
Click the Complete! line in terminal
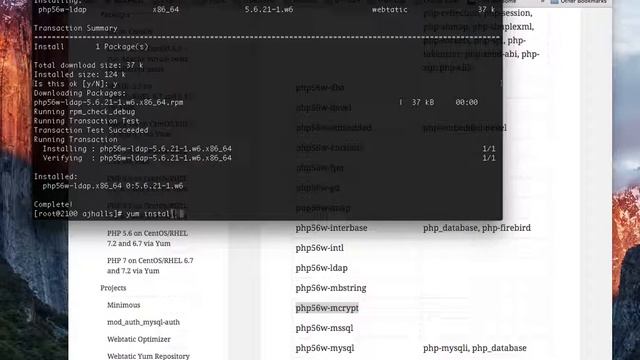(x=53, y=204)
